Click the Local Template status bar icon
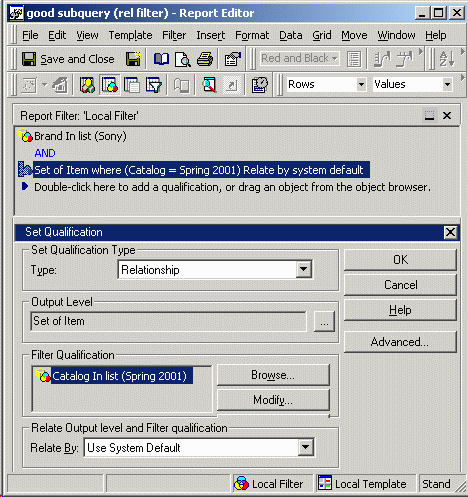 (325, 483)
